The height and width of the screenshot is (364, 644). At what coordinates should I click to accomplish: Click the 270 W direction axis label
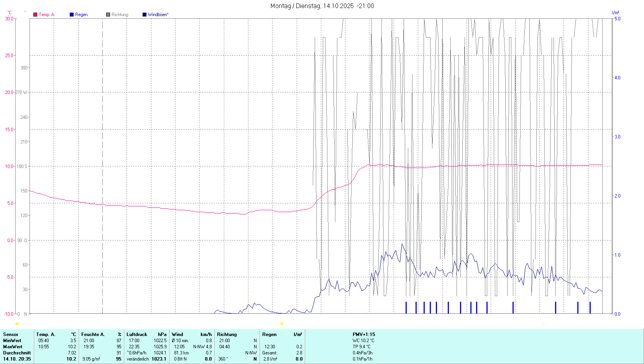pyautogui.click(x=21, y=92)
